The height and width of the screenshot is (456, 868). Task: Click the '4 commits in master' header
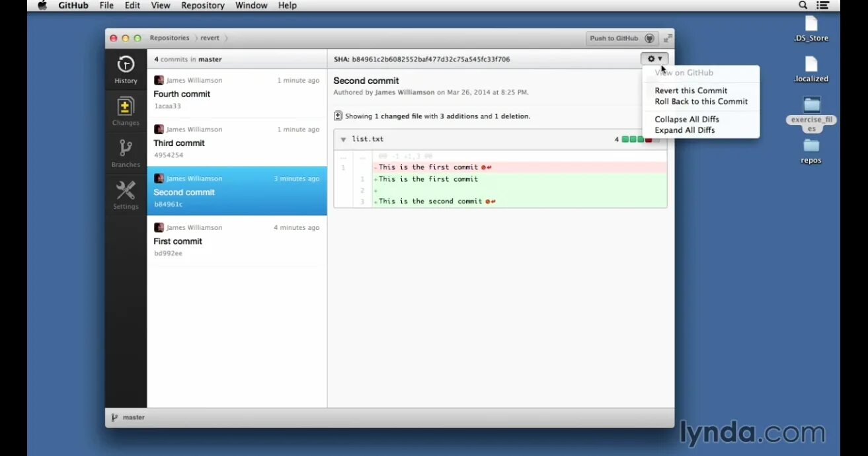pos(188,59)
